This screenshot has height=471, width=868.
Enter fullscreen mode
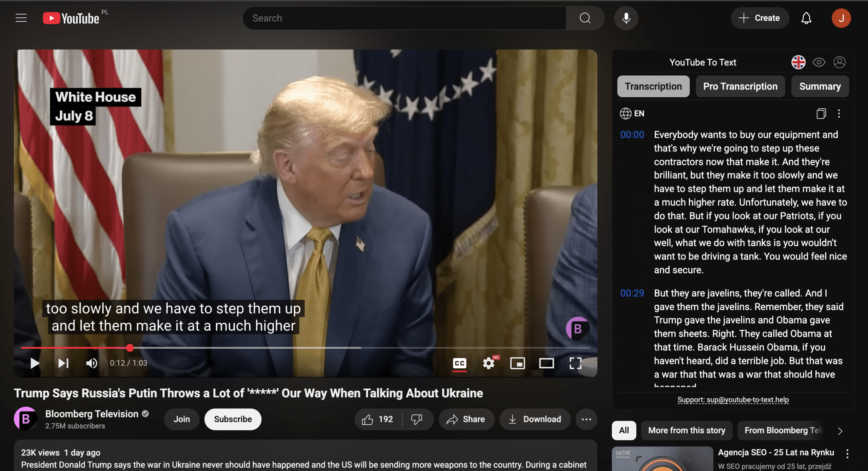click(575, 363)
